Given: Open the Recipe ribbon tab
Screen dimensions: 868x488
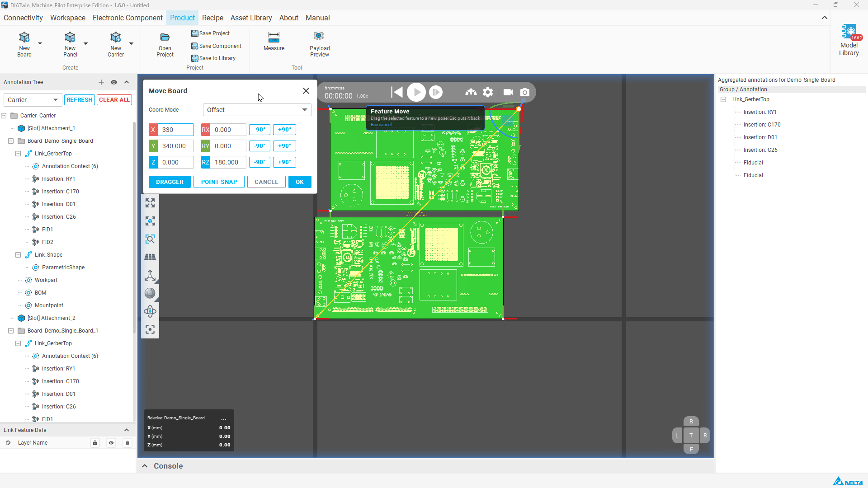Looking at the screenshot, I should (212, 18).
